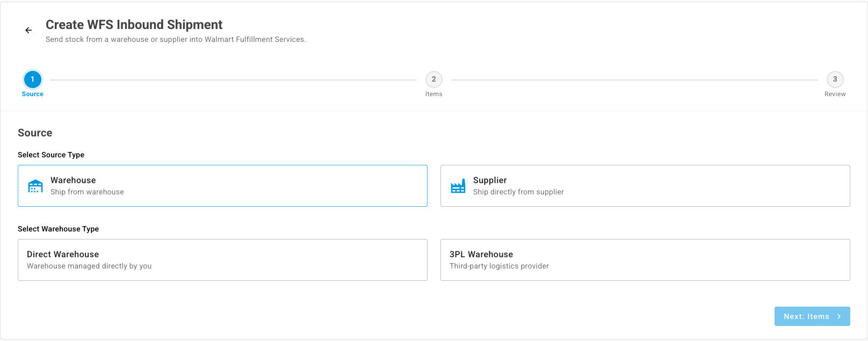The image size is (868, 341).
Task: Go to the Items step label
Action: (434, 94)
